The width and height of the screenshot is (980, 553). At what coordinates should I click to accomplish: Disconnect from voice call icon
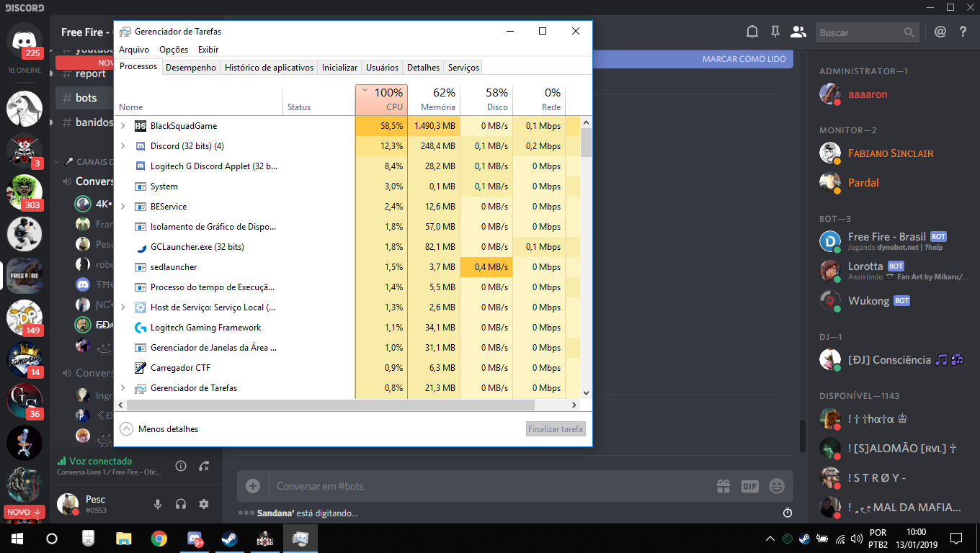204,466
